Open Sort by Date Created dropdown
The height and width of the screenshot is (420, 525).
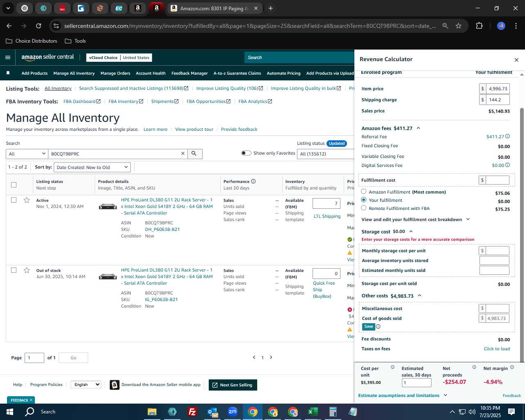(x=92, y=167)
